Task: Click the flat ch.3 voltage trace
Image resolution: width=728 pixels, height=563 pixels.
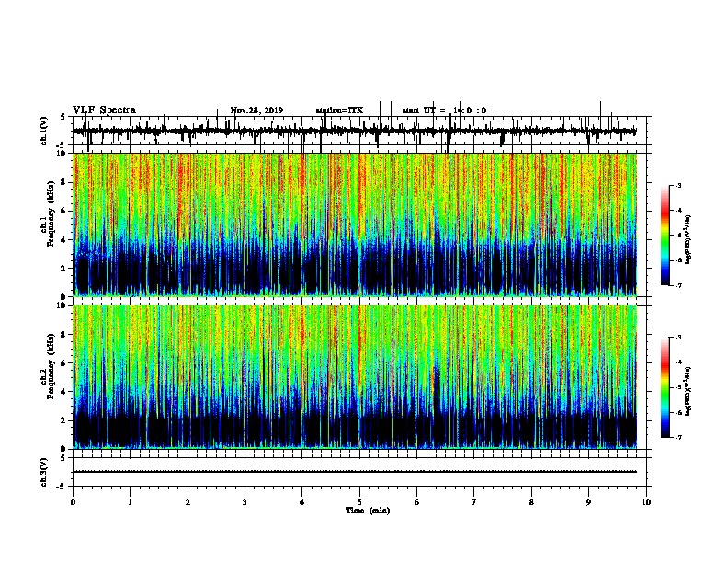Action: [355, 472]
